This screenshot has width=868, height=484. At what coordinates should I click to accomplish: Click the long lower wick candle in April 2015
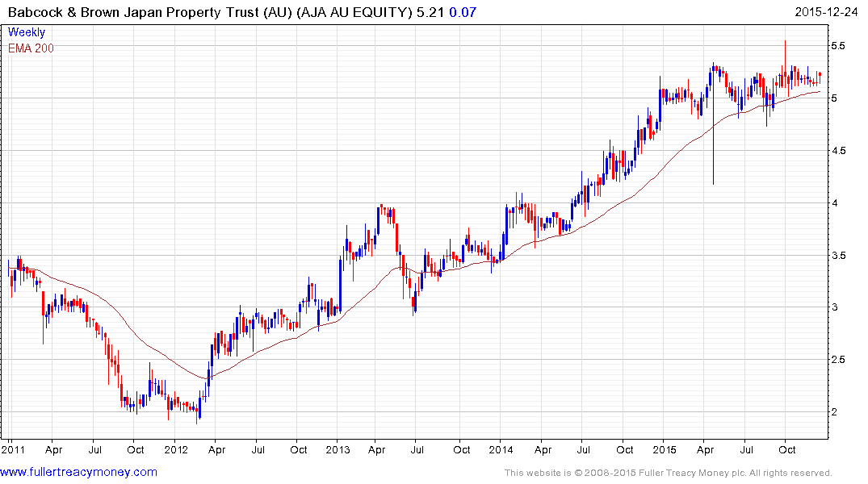(713, 145)
